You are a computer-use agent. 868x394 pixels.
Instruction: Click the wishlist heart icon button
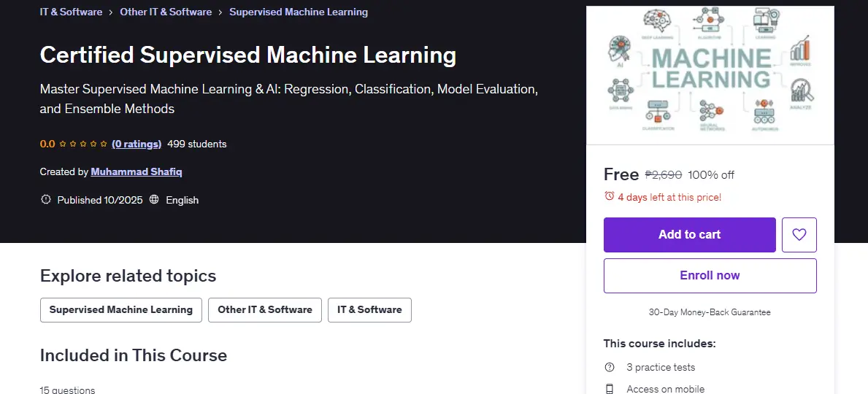799,235
